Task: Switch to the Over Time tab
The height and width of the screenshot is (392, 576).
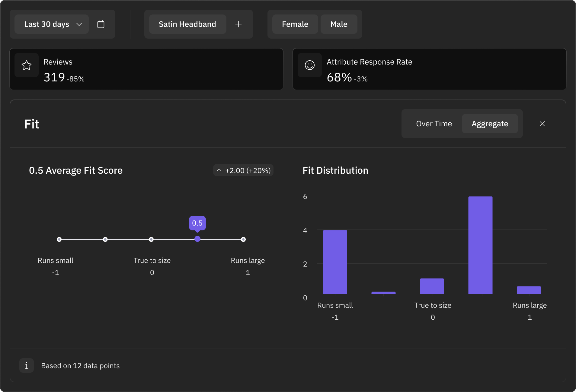Action: tap(434, 124)
